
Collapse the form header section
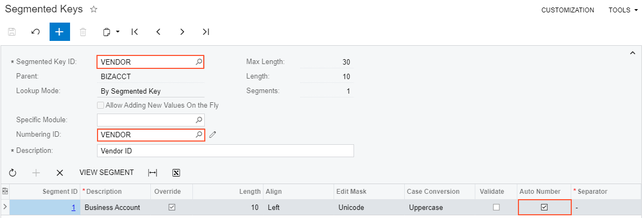click(x=632, y=53)
